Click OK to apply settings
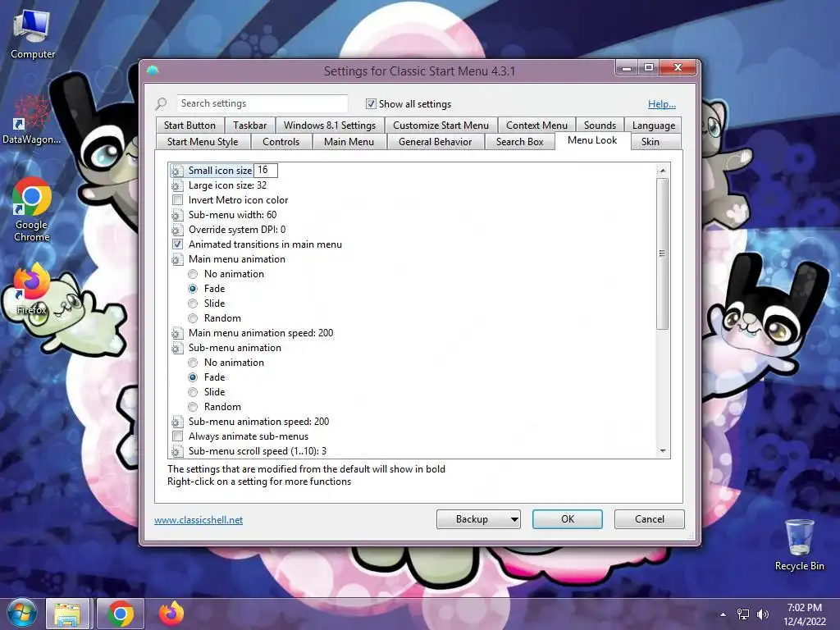 568,519
